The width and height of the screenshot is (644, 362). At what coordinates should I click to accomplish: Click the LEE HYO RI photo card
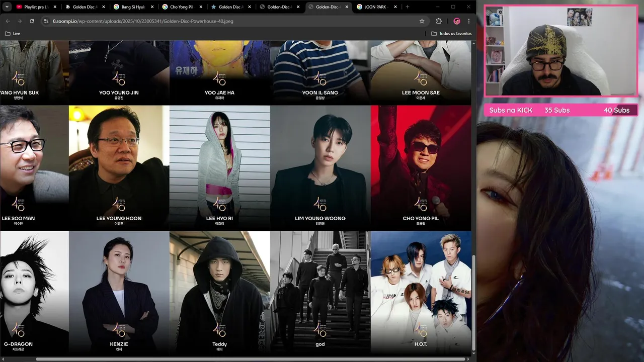(220, 168)
